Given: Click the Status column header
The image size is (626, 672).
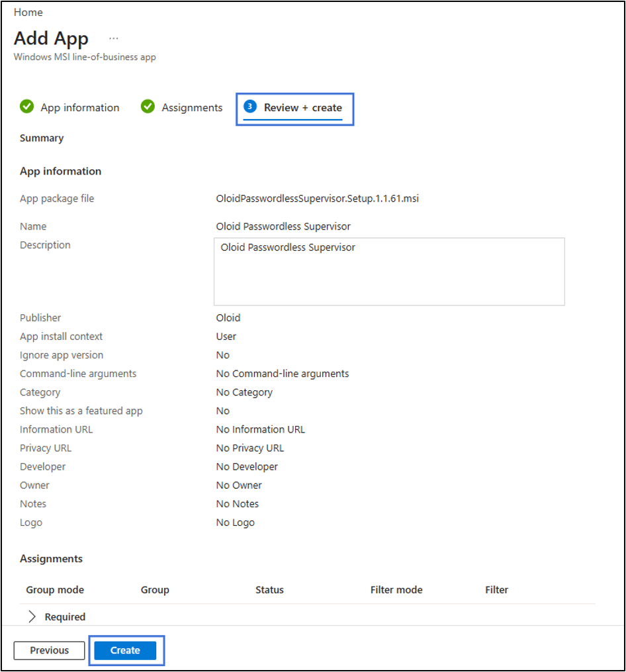Looking at the screenshot, I should pyautogui.click(x=269, y=590).
